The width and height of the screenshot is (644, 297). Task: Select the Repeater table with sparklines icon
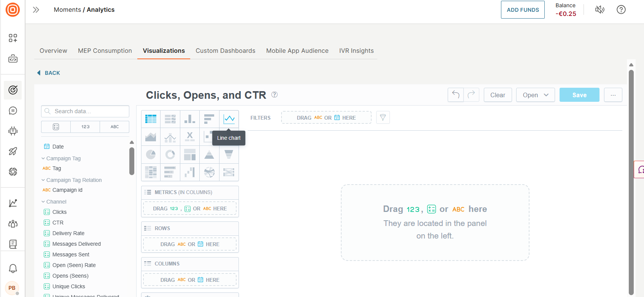click(170, 119)
